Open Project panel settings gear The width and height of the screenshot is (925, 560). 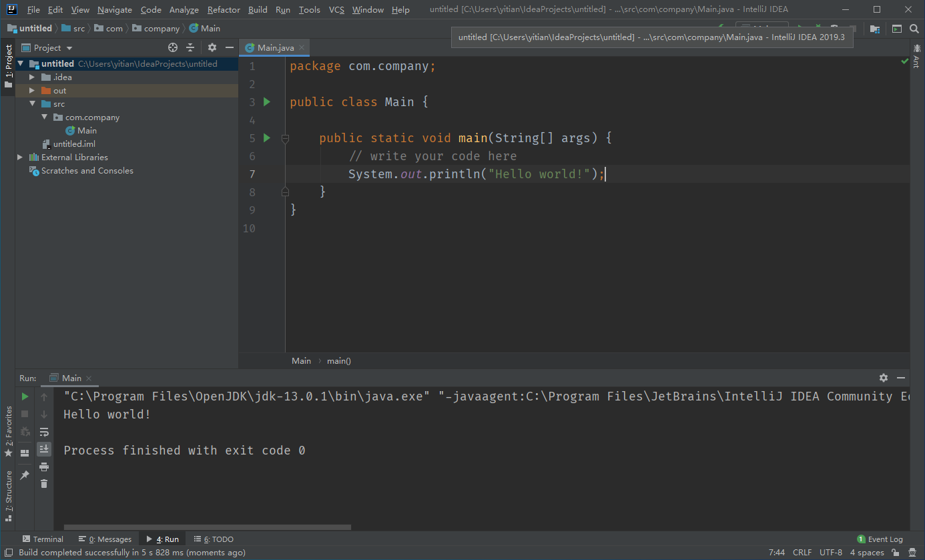[212, 47]
